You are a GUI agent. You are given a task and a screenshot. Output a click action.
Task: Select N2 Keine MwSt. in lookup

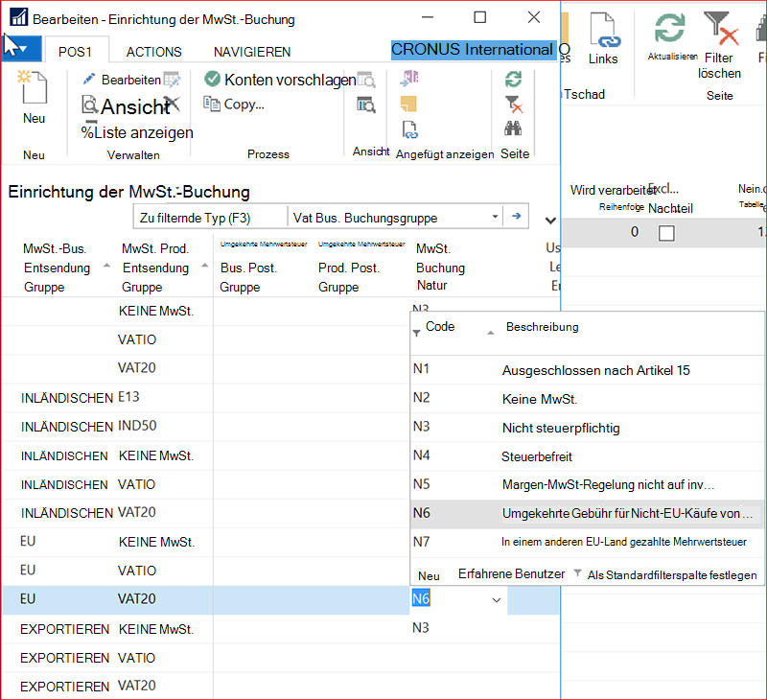pyautogui.click(x=587, y=399)
